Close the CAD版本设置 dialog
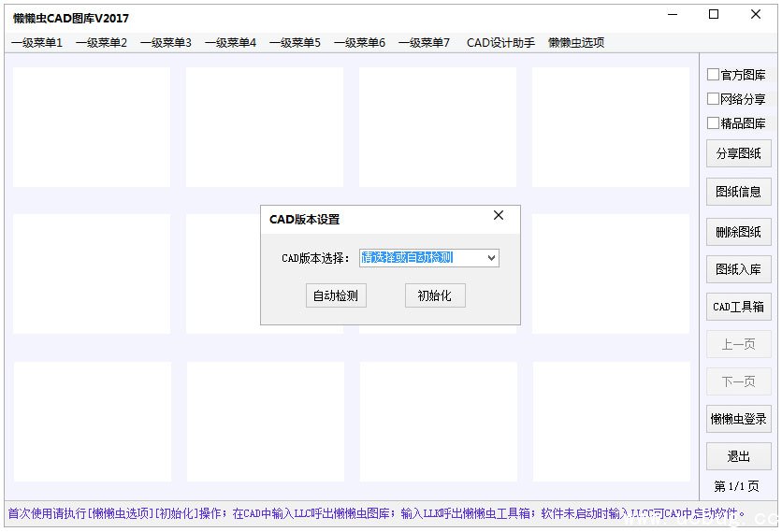The image size is (782, 532). (498, 216)
